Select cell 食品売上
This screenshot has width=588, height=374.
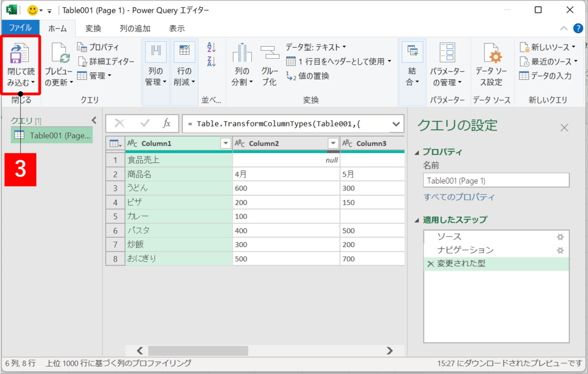click(x=179, y=160)
